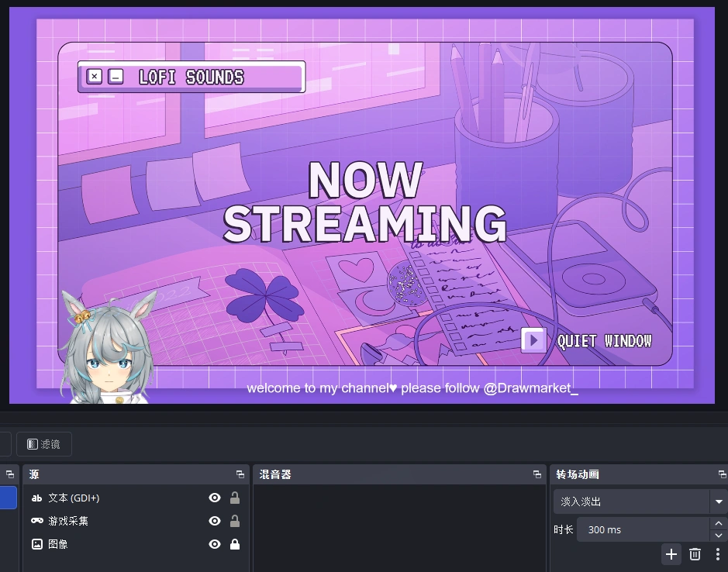Click the ab icon on 文本 (GDI+) source
728x572 pixels.
click(36, 498)
